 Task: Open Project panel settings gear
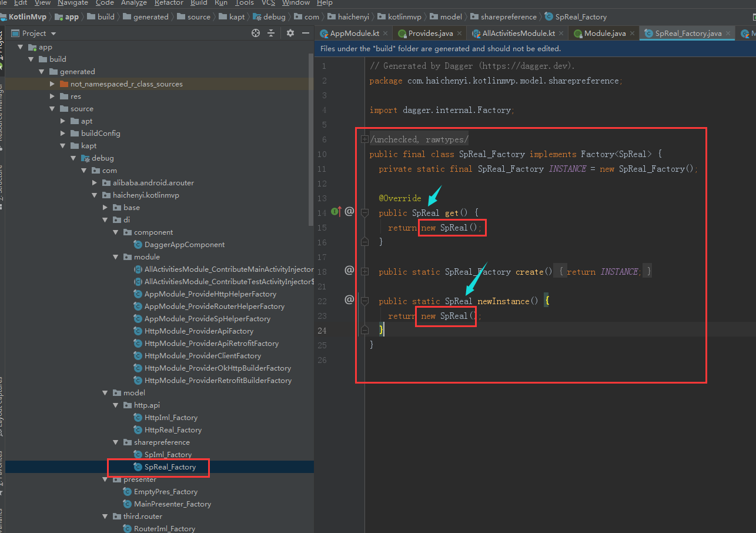click(x=290, y=34)
